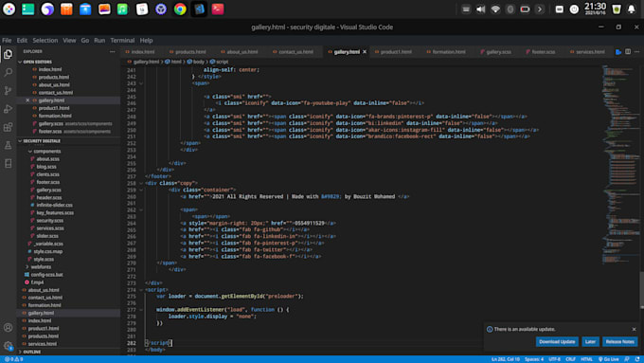Click the Later button
The height and width of the screenshot is (363, 644).
tap(590, 341)
